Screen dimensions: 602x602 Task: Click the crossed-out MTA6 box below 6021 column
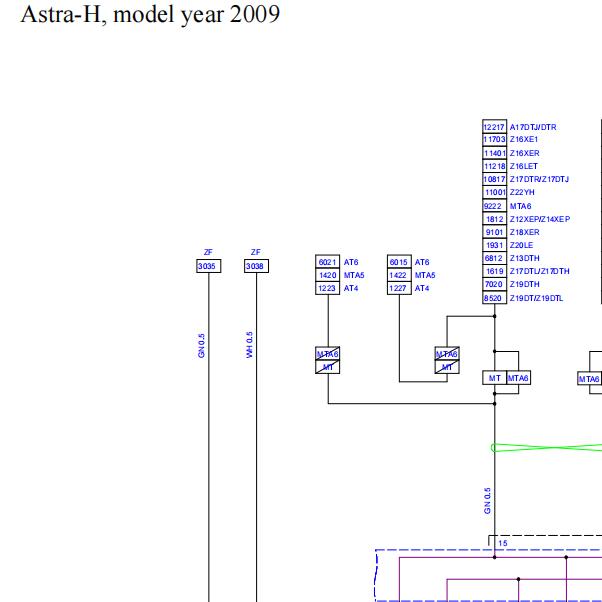(x=327, y=354)
